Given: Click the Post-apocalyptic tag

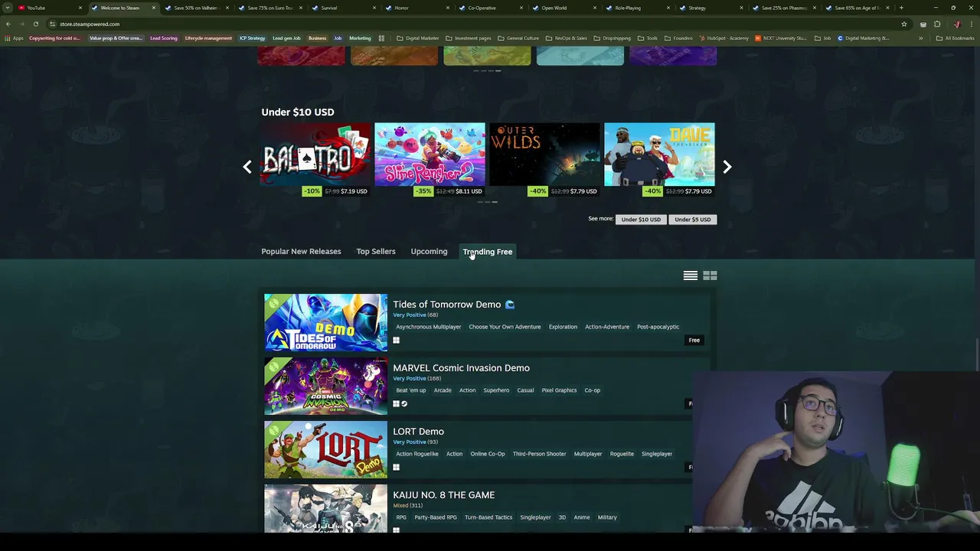Looking at the screenshot, I should (658, 327).
